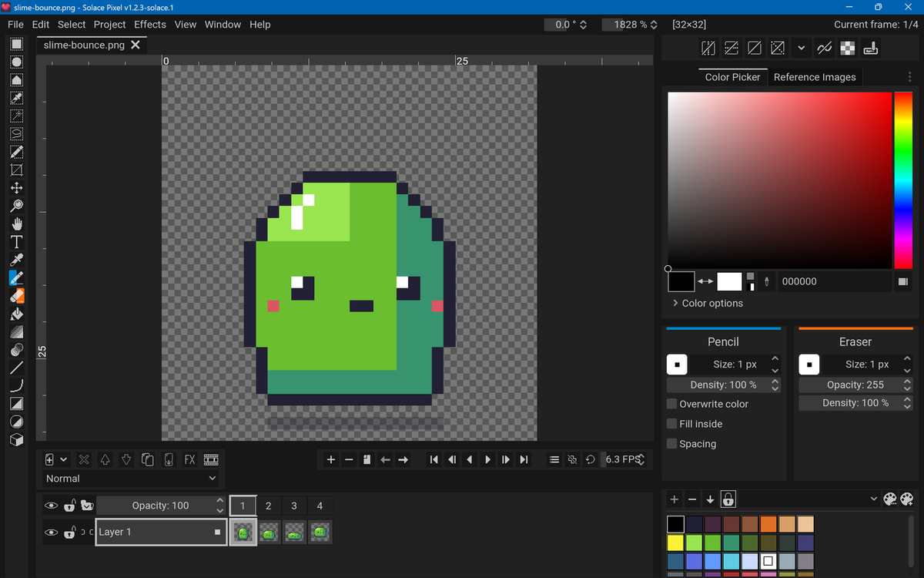
Task: Change the FPS value stepper
Action: click(641, 459)
